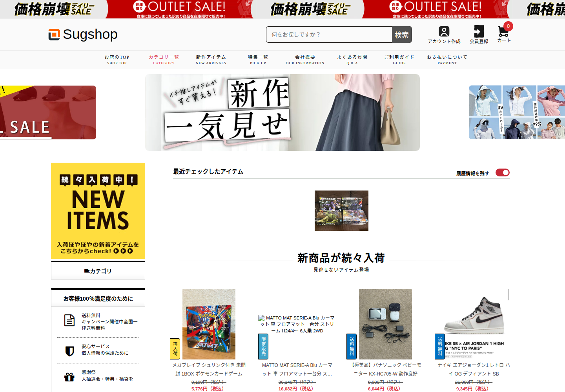
Task: Open the パナソニック ベビーモニター product link
Action: coord(385,369)
